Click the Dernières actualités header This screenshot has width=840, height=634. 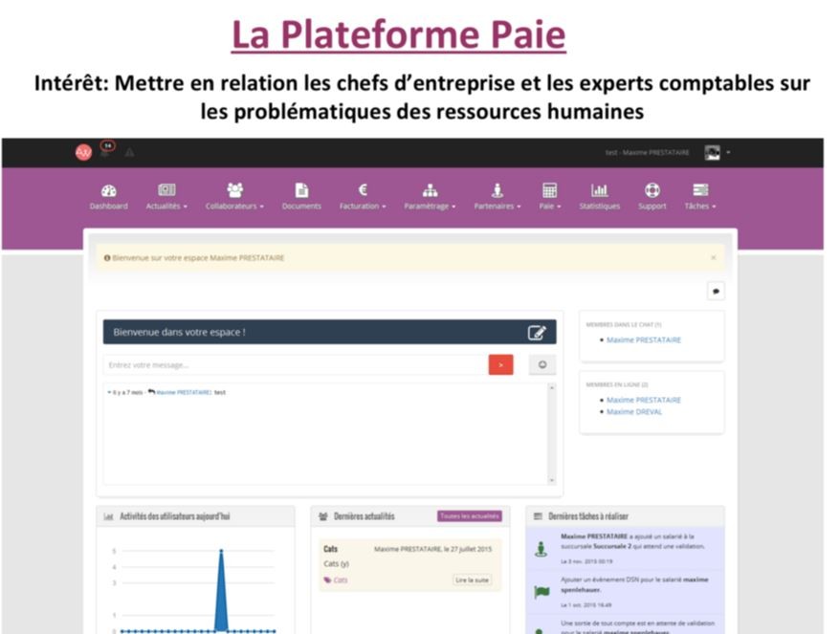[x=365, y=516]
